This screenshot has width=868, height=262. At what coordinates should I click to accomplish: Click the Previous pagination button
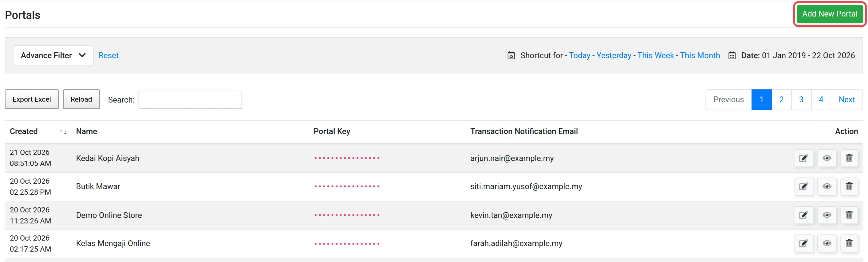tap(729, 99)
